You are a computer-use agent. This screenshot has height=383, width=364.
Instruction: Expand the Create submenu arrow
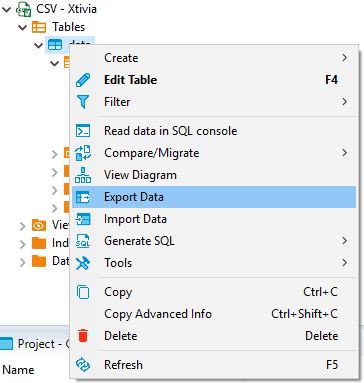tap(345, 58)
